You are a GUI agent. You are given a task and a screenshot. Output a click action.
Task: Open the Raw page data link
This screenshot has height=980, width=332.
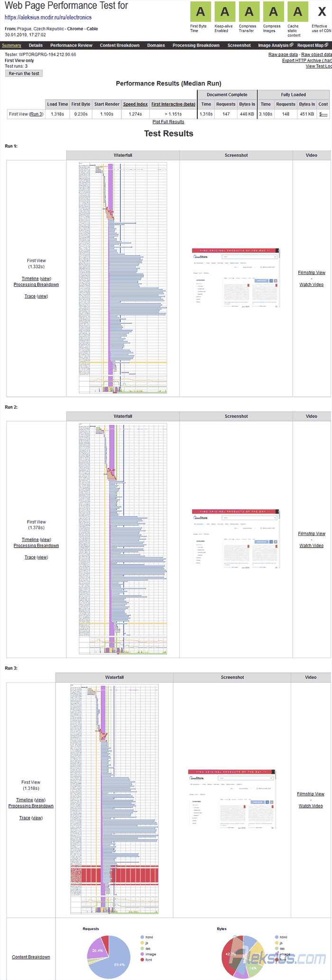(x=283, y=55)
